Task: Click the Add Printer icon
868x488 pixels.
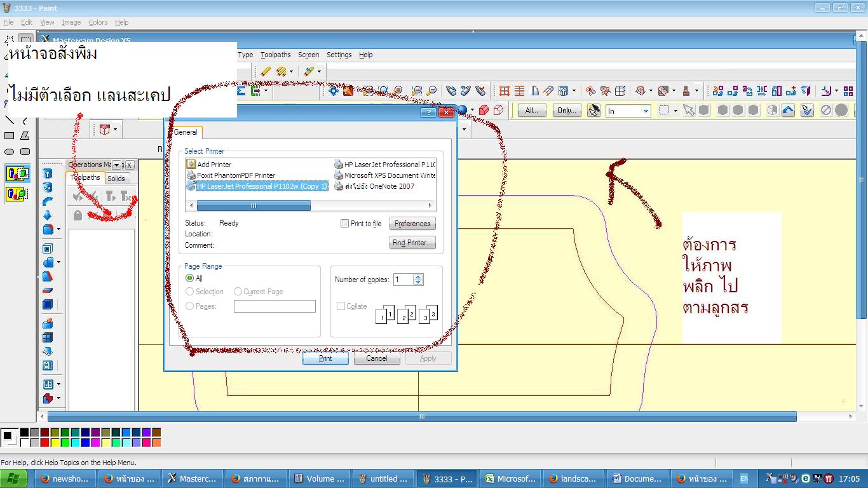Action: click(191, 164)
